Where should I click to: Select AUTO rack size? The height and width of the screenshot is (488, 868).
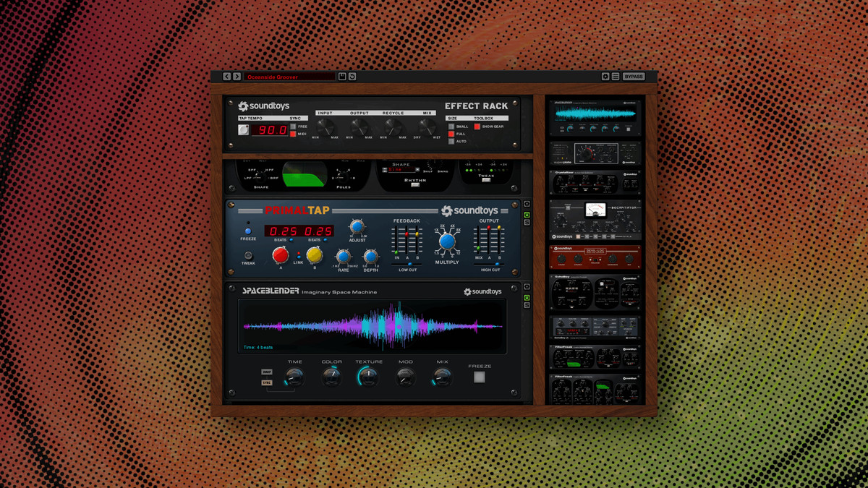[x=451, y=141]
